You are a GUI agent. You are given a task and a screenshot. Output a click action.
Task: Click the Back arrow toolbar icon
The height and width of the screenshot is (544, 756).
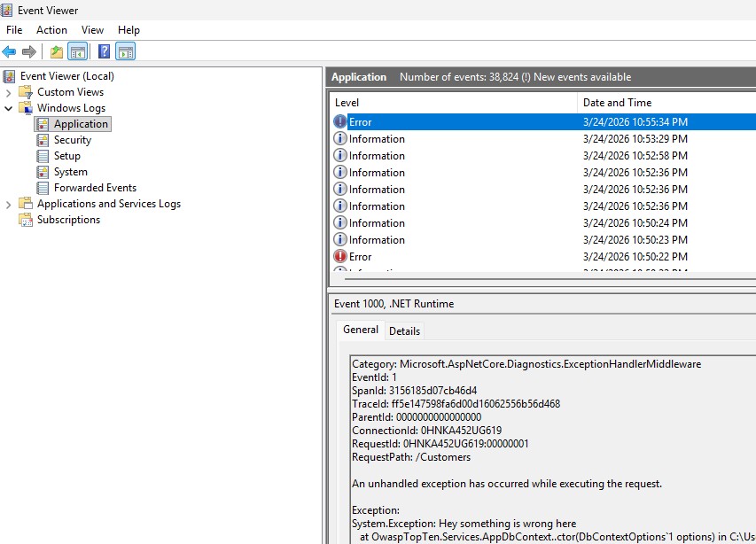pos(9,51)
